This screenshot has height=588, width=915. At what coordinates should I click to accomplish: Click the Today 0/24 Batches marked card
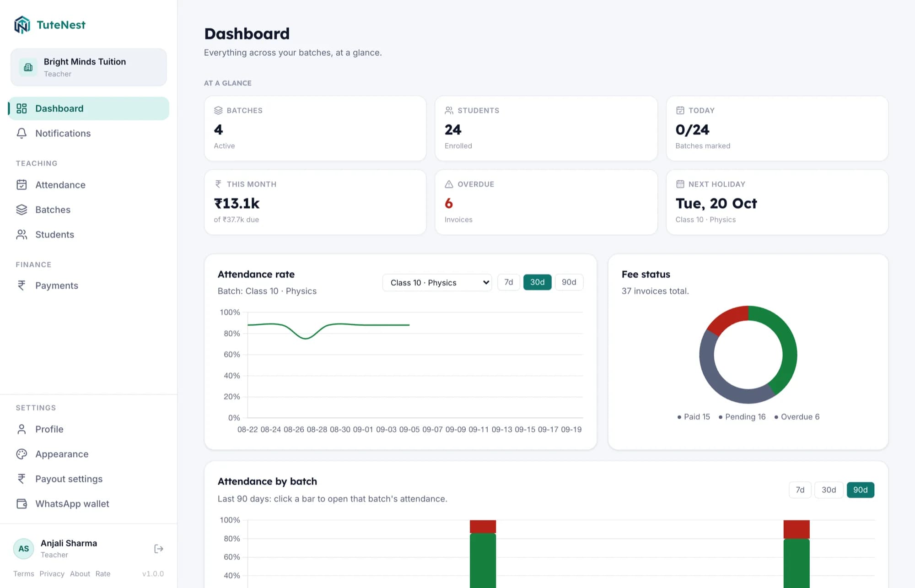[x=777, y=128]
